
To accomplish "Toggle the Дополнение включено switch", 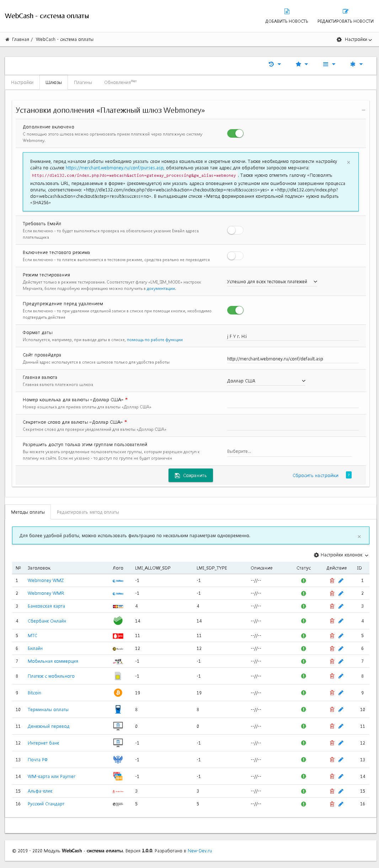I will pos(235,133).
